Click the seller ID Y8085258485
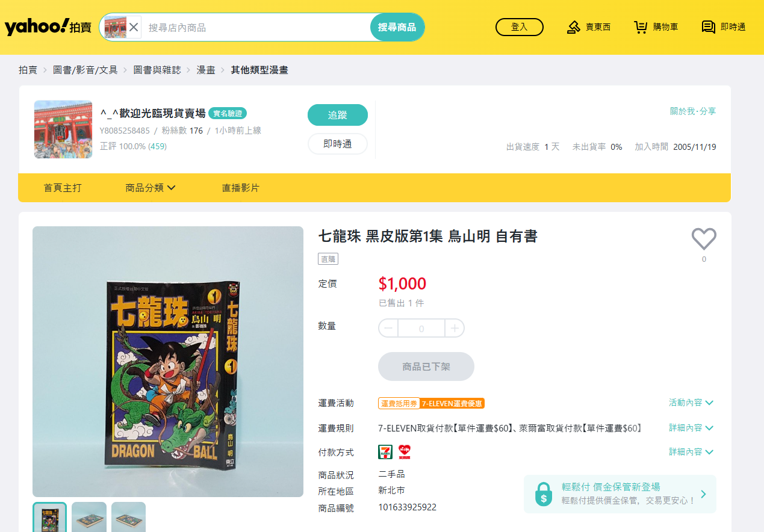764x532 pixels. pos(125,131)
